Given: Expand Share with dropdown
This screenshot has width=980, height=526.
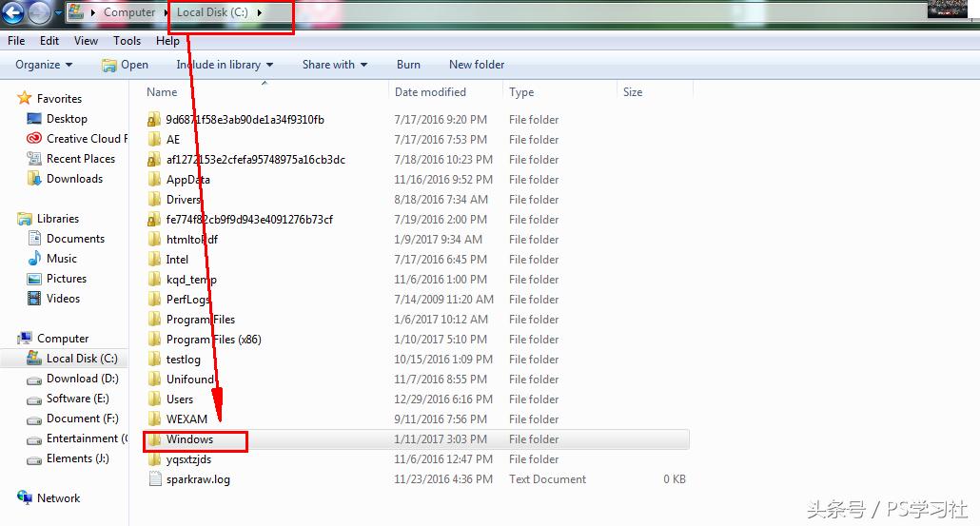Looking at the screenshot, I should (334, 65).
